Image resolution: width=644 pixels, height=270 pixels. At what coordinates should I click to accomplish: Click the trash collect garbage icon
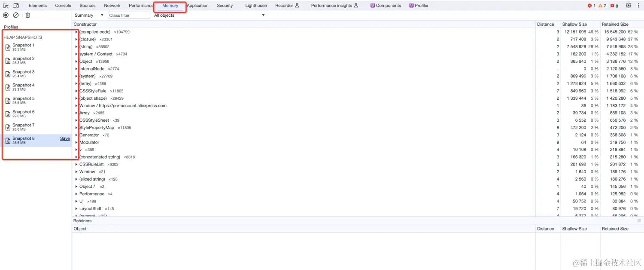coord(27,15)
